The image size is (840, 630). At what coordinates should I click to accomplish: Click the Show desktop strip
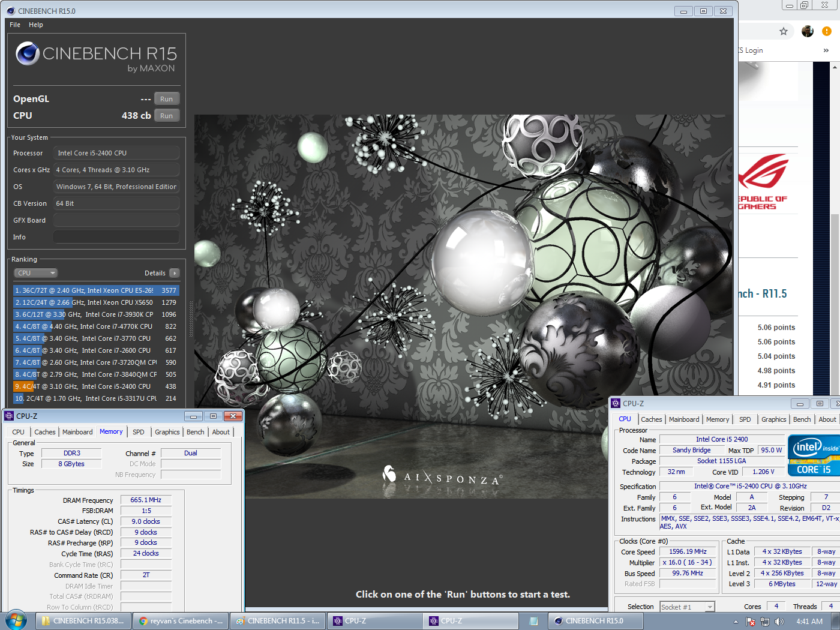[836, 621]
